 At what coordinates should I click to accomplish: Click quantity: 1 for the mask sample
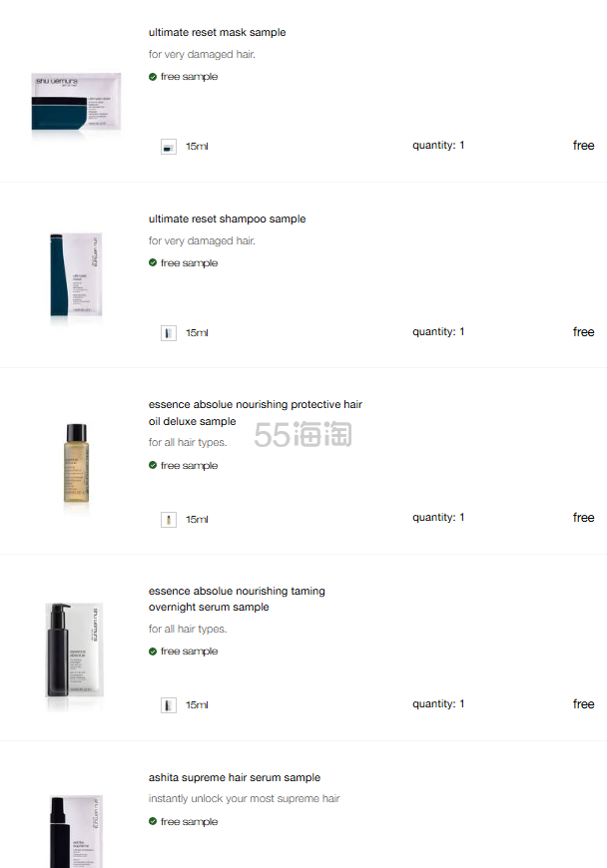[x=438, y=145]
